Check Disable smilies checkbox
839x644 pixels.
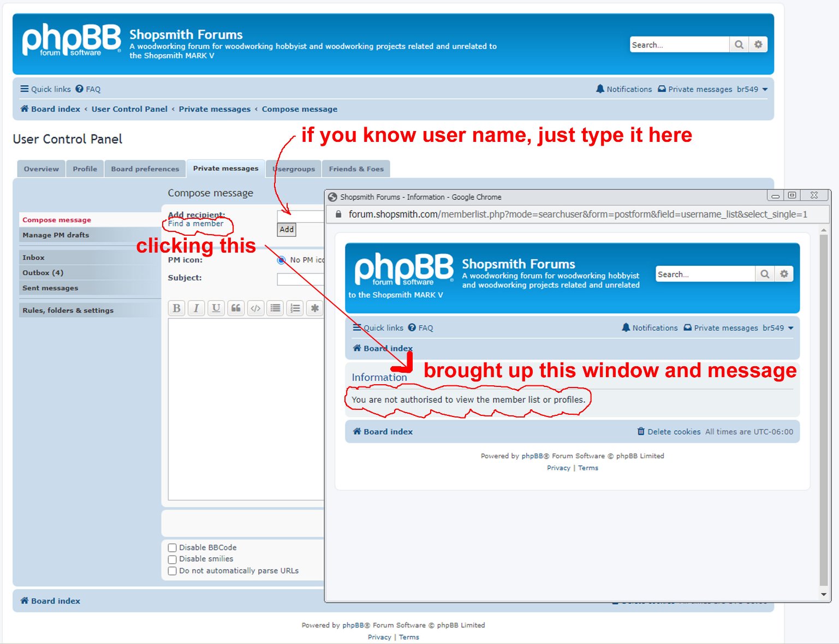[172, 559]
